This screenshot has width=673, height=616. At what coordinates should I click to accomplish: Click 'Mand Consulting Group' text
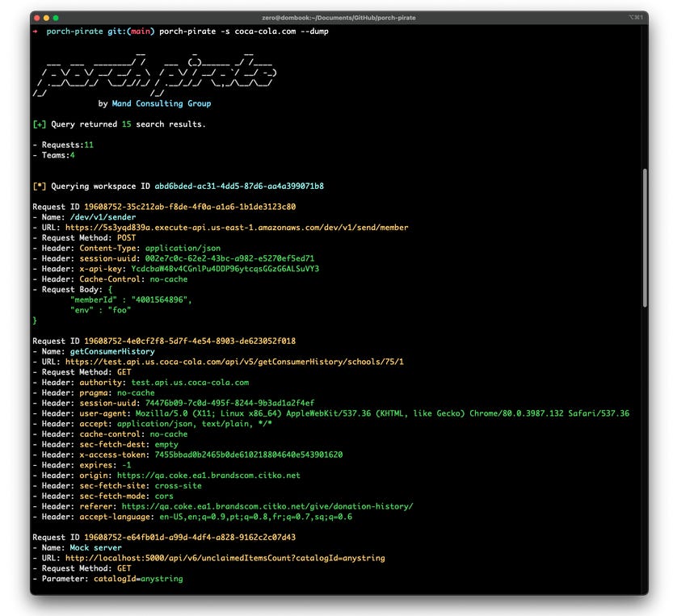[162, 103]
